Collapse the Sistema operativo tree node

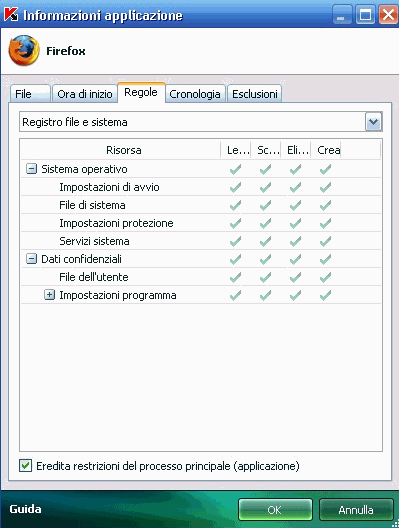tap(31, 169)
